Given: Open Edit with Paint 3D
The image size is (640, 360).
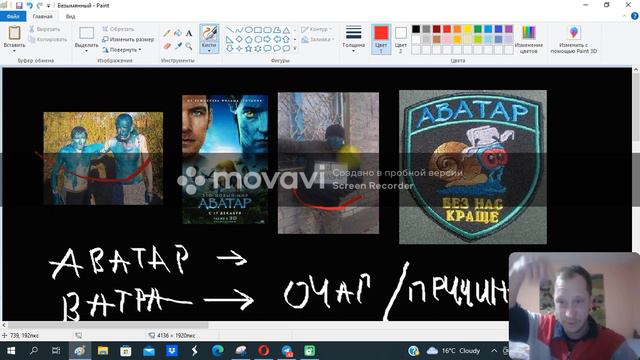Looking at the screenshot, I should point(573,39).
